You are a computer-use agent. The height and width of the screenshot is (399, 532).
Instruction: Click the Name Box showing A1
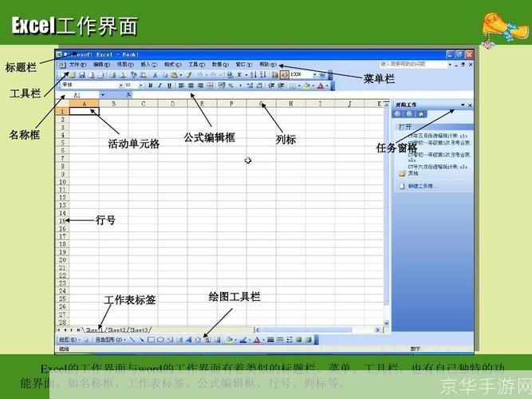tap(78, 95)
